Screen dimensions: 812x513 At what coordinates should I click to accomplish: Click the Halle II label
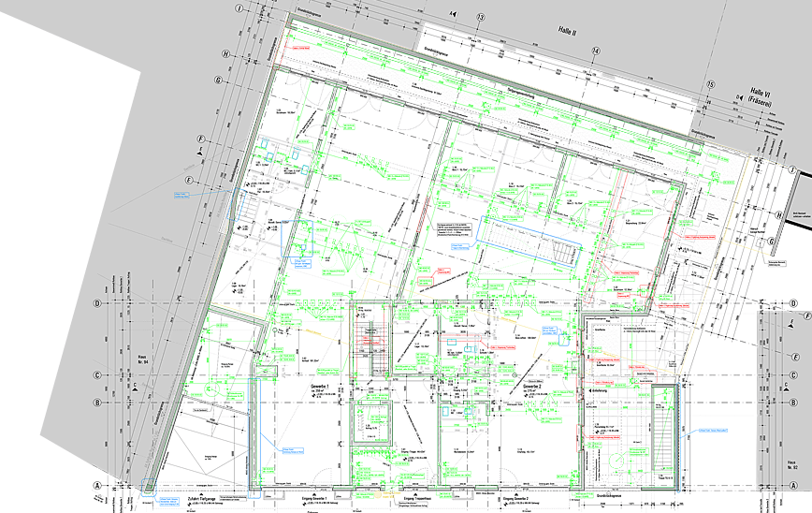[x=568, y=32]
